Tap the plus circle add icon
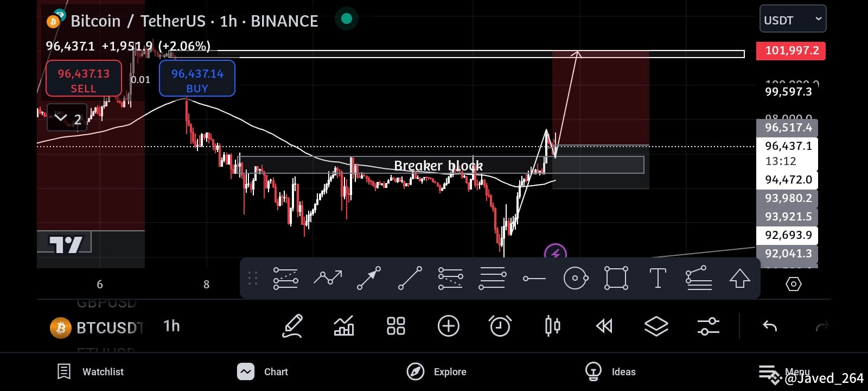The height and width of the screenshot is (391, 868). click(448, 326)
